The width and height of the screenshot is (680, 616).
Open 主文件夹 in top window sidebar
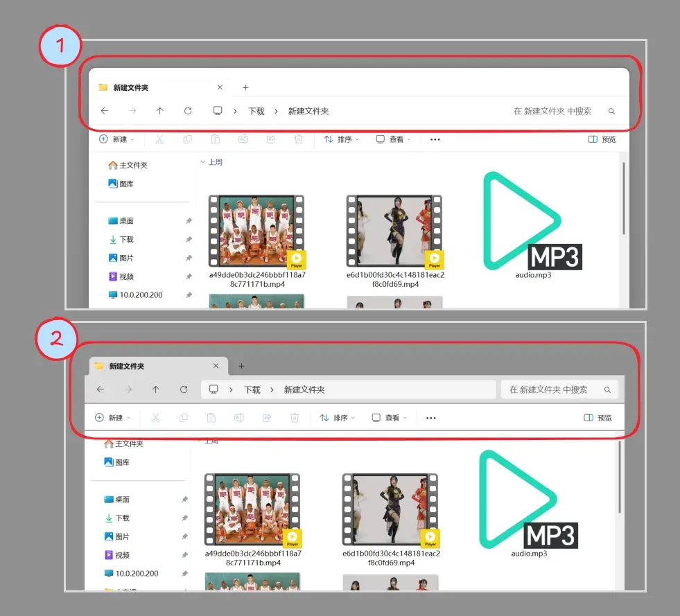128,165
